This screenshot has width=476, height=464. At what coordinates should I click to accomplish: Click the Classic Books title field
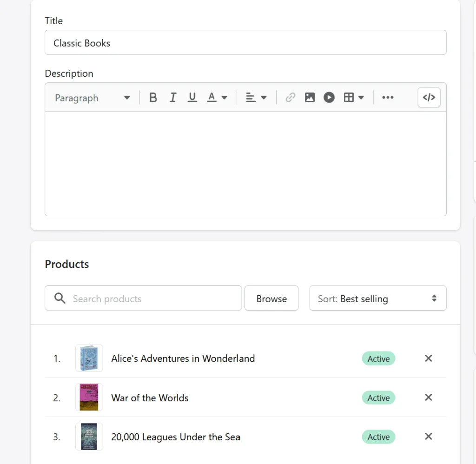coord(245,43)
